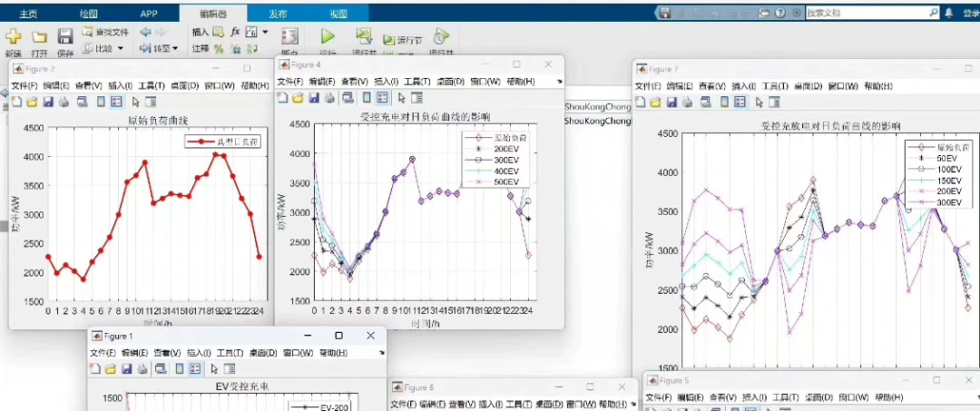
Task: Click the percent comment icon in editor ribbon
Action: coord(219,48)
